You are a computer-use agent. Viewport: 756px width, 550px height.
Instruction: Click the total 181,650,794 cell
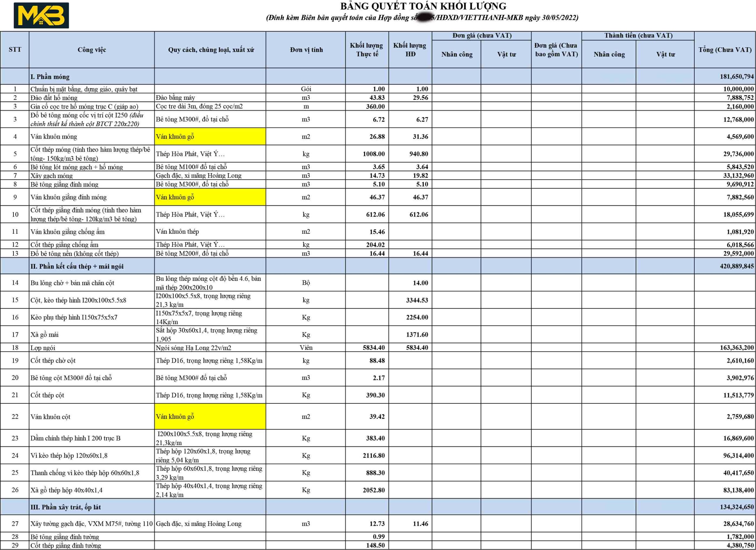(x=736, y=77)
